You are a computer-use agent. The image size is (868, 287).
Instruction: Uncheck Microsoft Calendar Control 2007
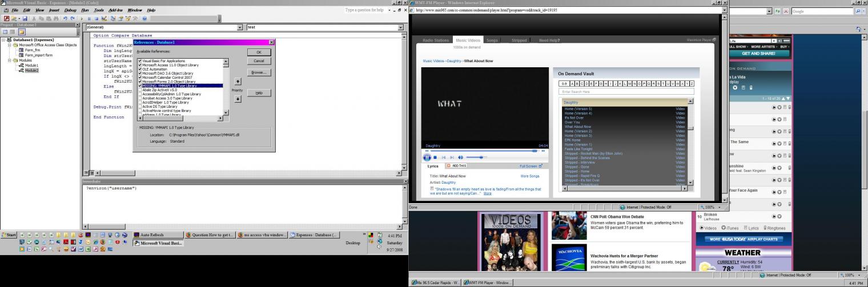tap(140, 78)
